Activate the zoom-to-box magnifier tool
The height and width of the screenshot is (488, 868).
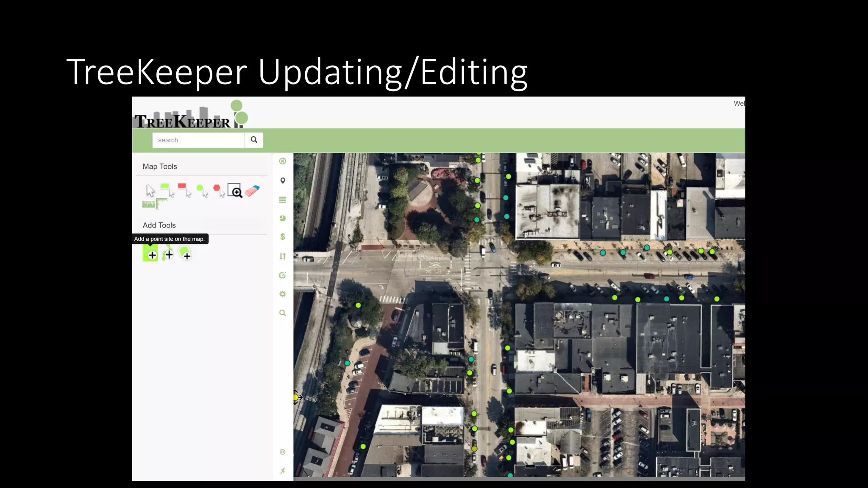coord(235,191)
